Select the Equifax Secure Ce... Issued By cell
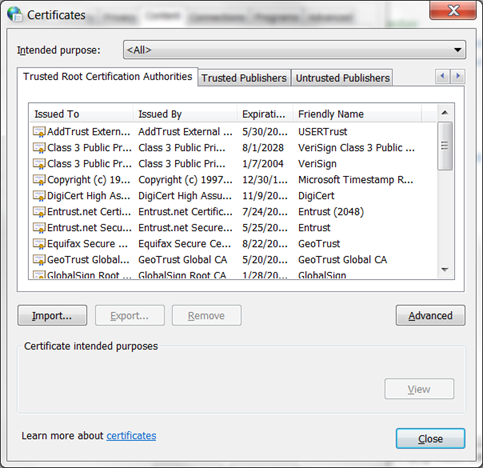This screenshot has width=483, height=468. point(184,244)
